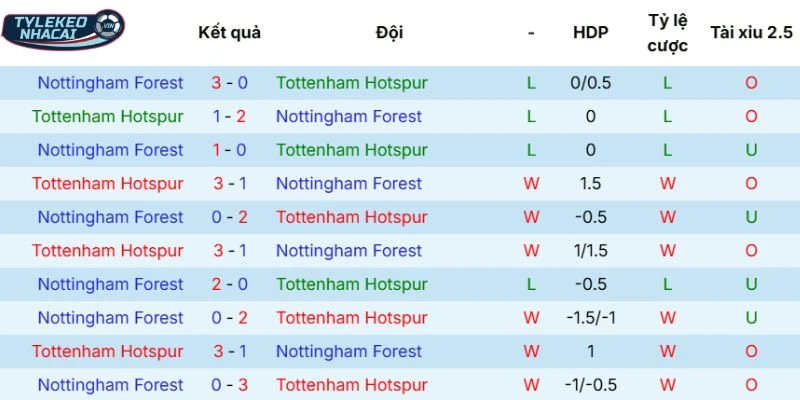The width and height of the screenshot is (800, 400).
Task: Select the 1 - 0 score result
Action: [229, 150]
